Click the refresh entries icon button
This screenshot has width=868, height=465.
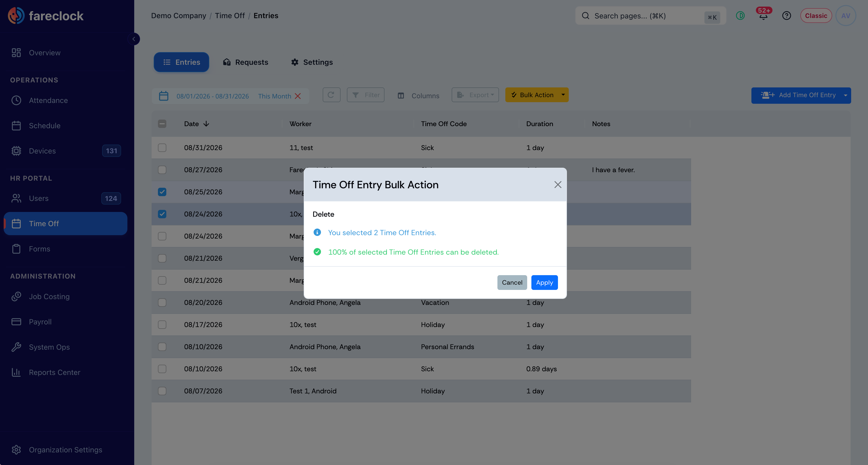point(331,95)
